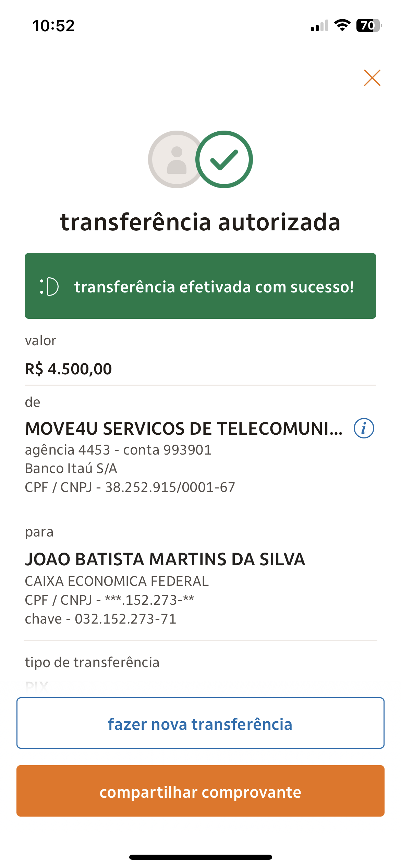Tap the clock showing 10:52

53,26
